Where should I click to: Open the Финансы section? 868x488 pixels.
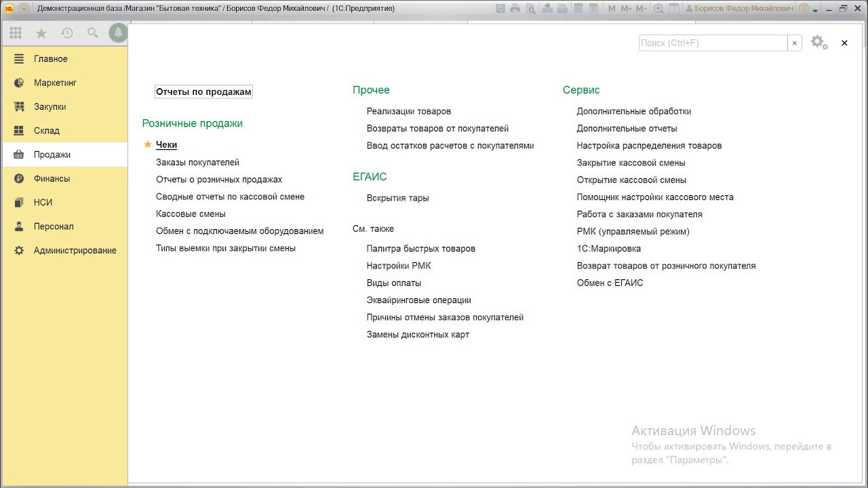click(64, 178)
